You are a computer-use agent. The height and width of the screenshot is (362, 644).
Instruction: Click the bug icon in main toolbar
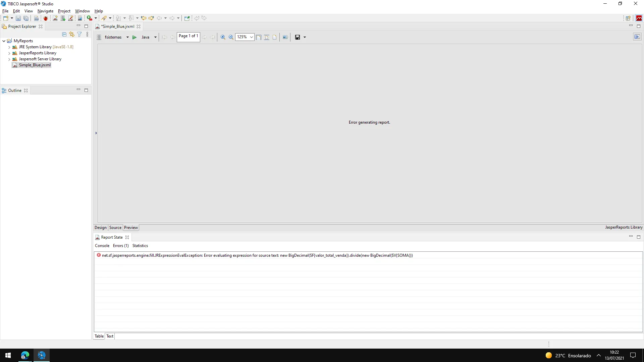[x=46, y=18]
